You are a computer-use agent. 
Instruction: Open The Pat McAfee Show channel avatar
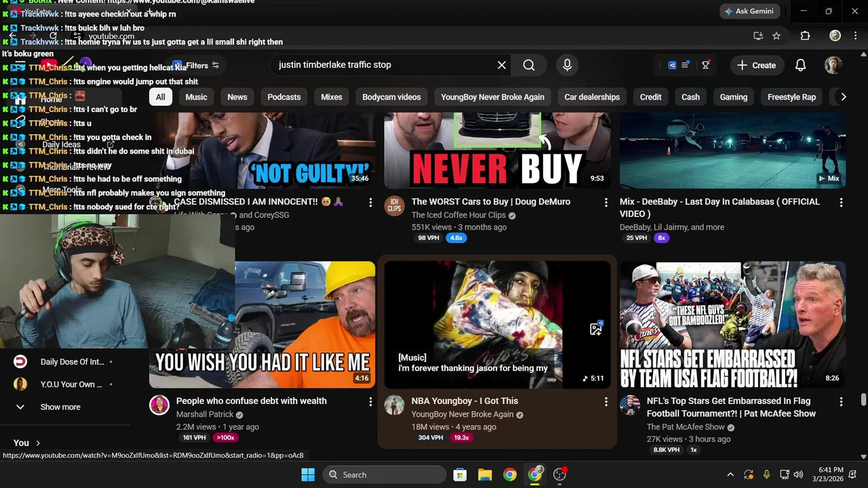(630, 405)
